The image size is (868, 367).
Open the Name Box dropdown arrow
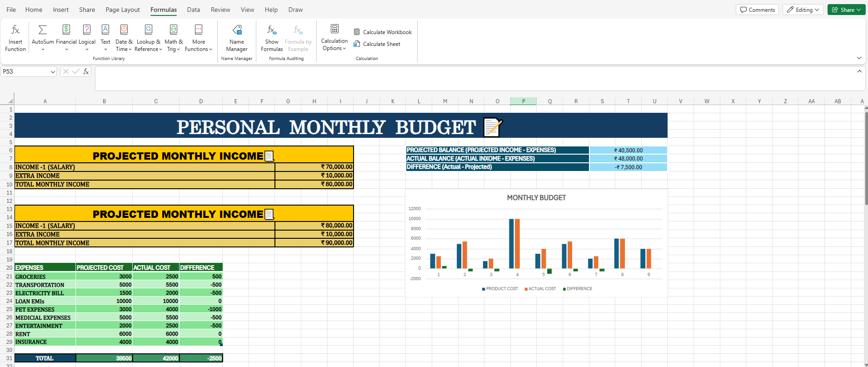53,72
